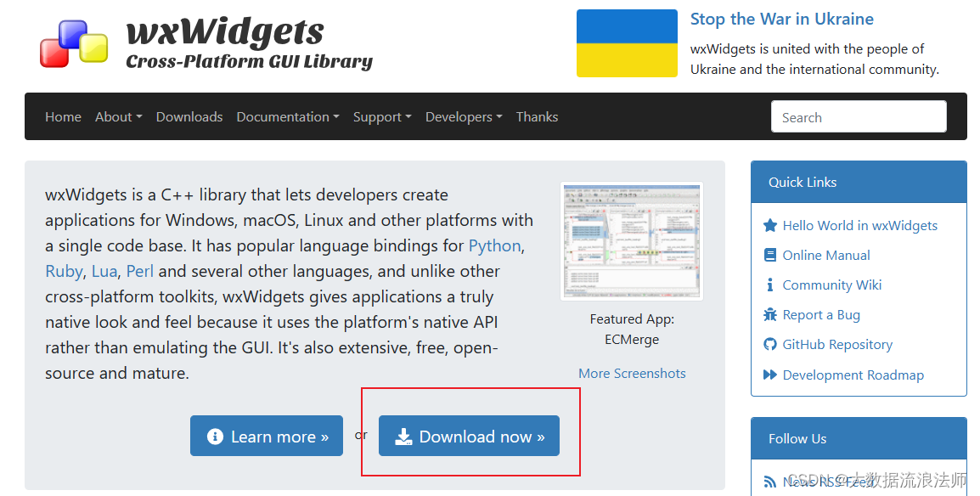980x496 pixels.
Task: Click RSS icon beside News RSS Feed
Action: coord(770,482)
